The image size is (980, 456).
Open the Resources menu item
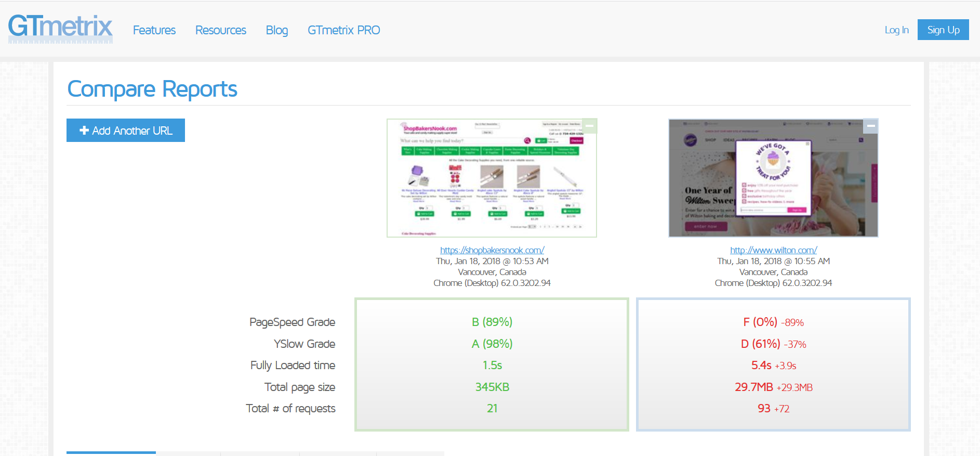[x=221, y=30]
